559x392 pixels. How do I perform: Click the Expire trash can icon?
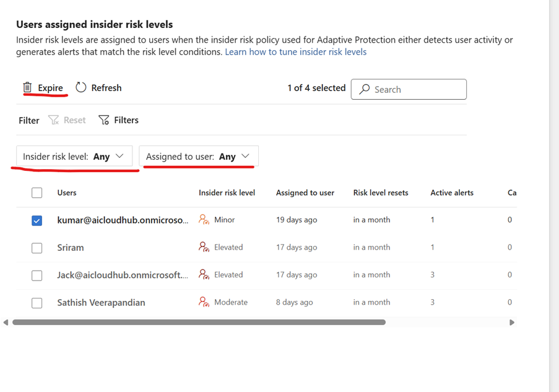point(27,88)
